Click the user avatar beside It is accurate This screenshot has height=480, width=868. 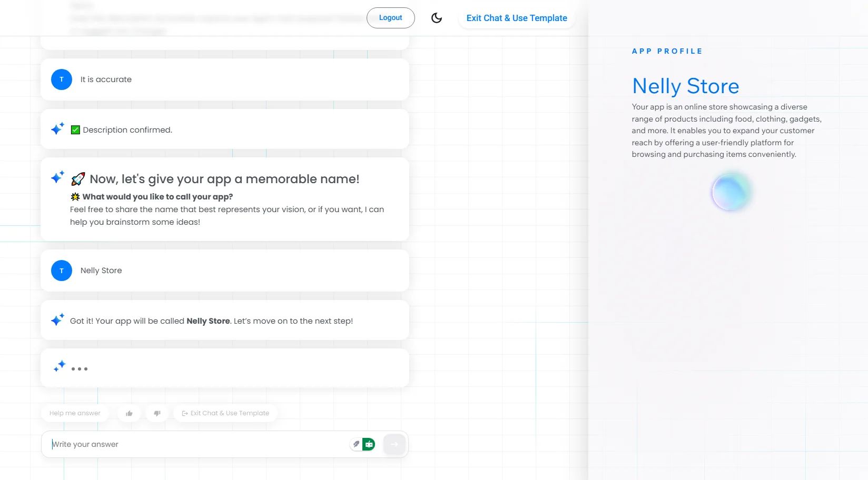[62, 79]
